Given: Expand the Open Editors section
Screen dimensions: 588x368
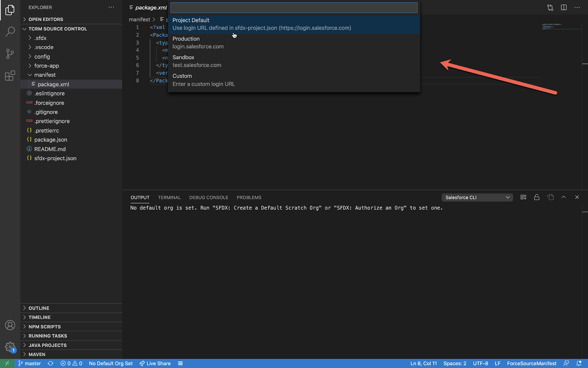Looking at the screenshot, I should 71,19.
